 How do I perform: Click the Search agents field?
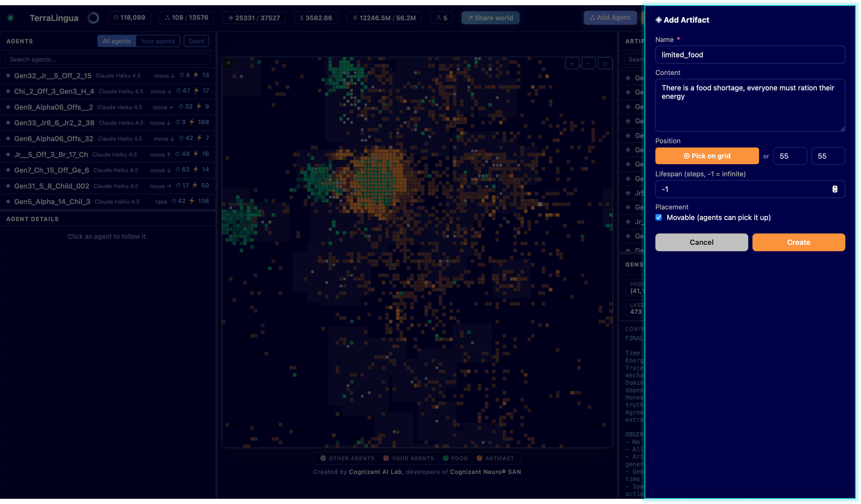pyautogui.click(x=108, y=60)
